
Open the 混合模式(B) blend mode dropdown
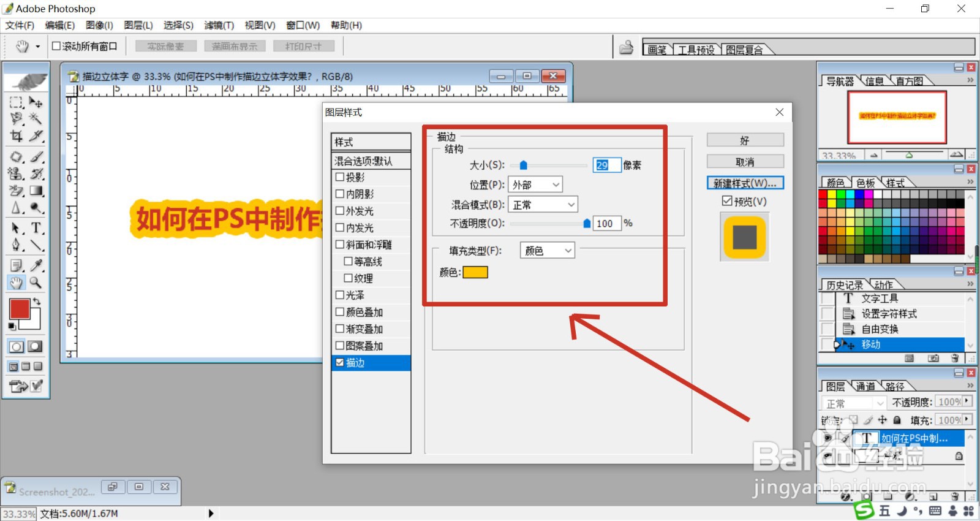[x=543, y=205]
